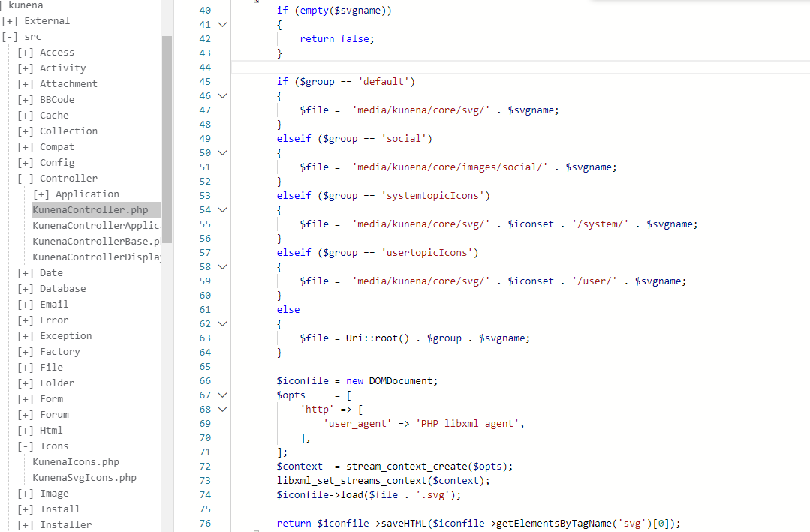Expand the Access folder
Screen dimensions: 810x532
pos(26,53)
